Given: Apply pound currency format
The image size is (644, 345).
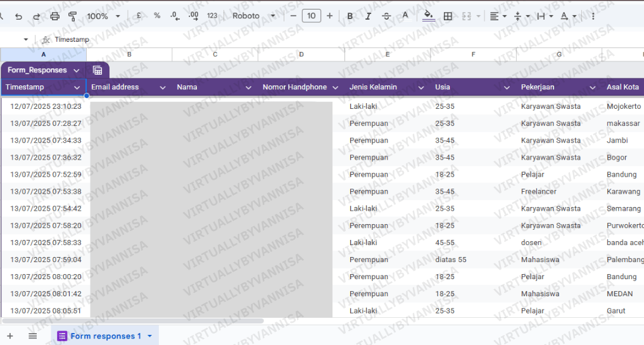Looking at the screenshot, I should (x=139, y=16).
